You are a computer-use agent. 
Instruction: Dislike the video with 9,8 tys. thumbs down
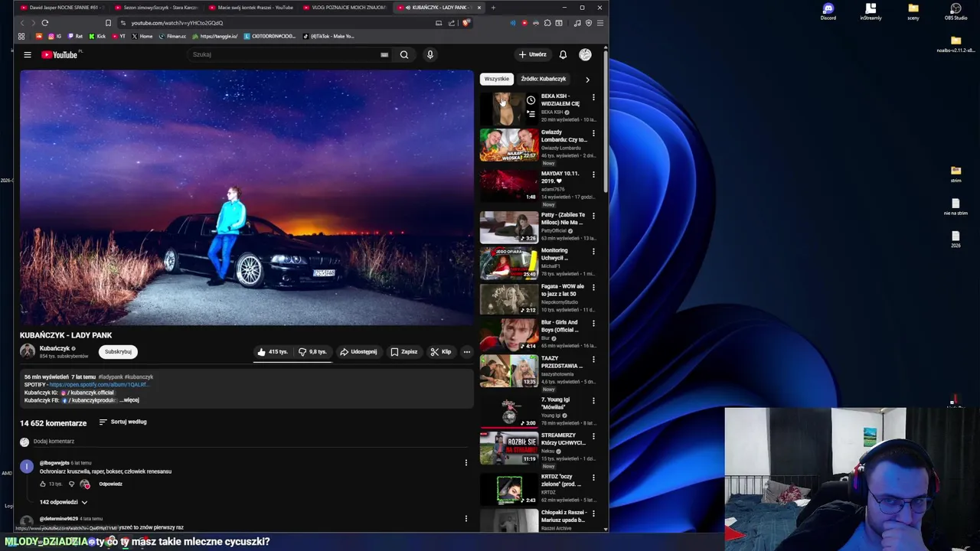312,352
